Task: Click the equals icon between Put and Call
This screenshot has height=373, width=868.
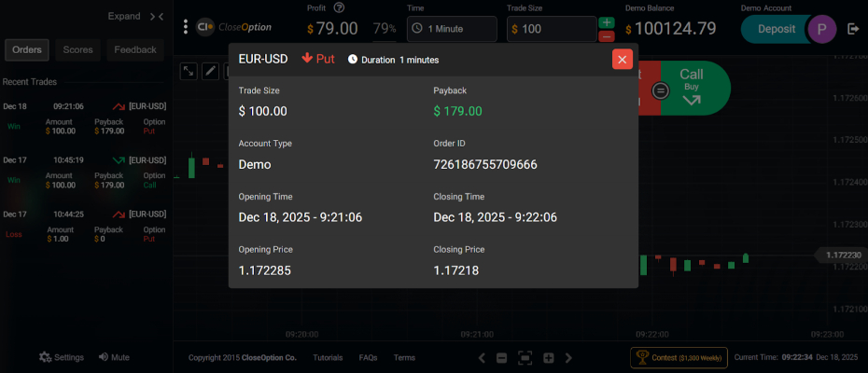Action: (x=661, y=90)
